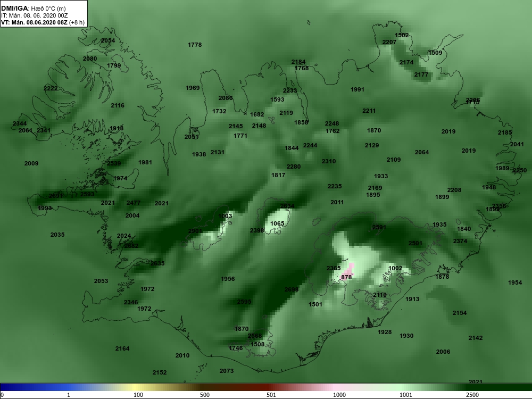The image size is (532, 399).
Task: Select the valid time line 'VT: Mán. 08.06.2020 08Z (+8 h)'
Action: (43, 22)
